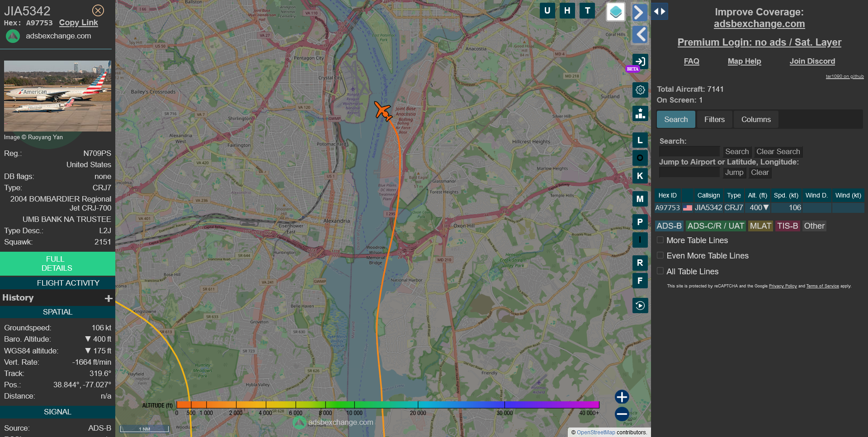Toggle the L map button
Screen dimensions: 868x437
(640, 141)
